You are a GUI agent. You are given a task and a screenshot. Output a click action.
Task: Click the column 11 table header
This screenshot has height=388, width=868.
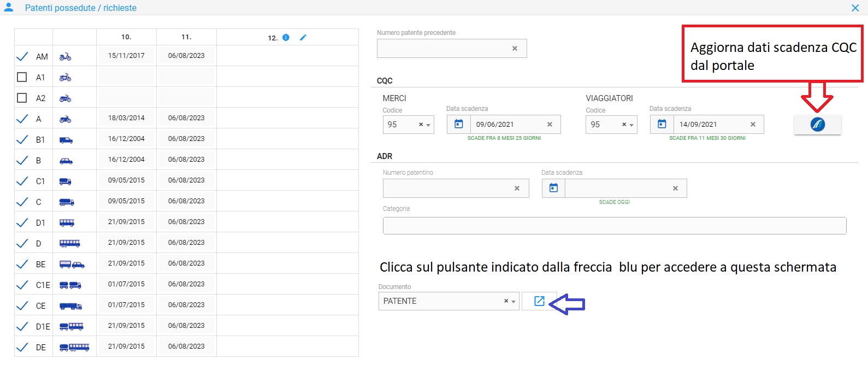tap(186, 37)
